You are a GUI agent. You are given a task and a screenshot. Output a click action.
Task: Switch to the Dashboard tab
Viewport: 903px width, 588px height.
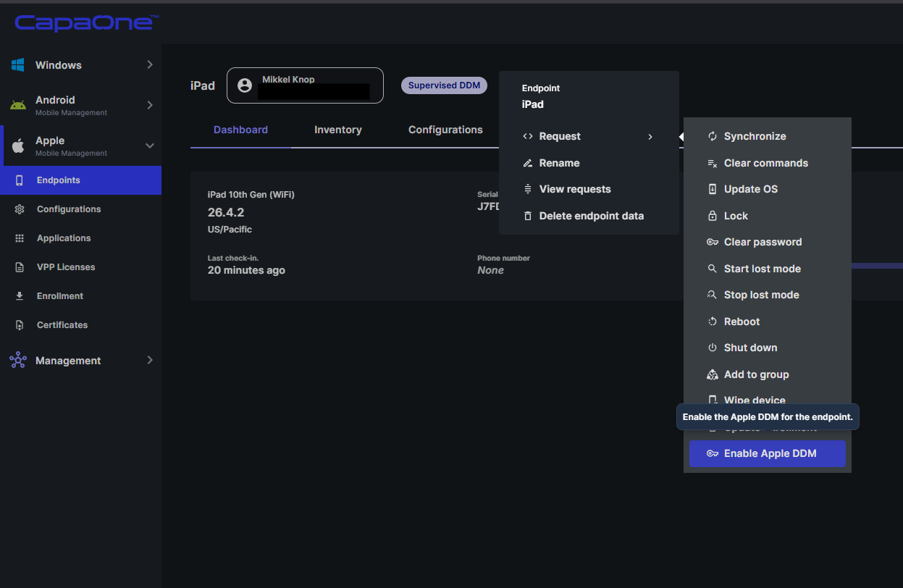[240, 130]
